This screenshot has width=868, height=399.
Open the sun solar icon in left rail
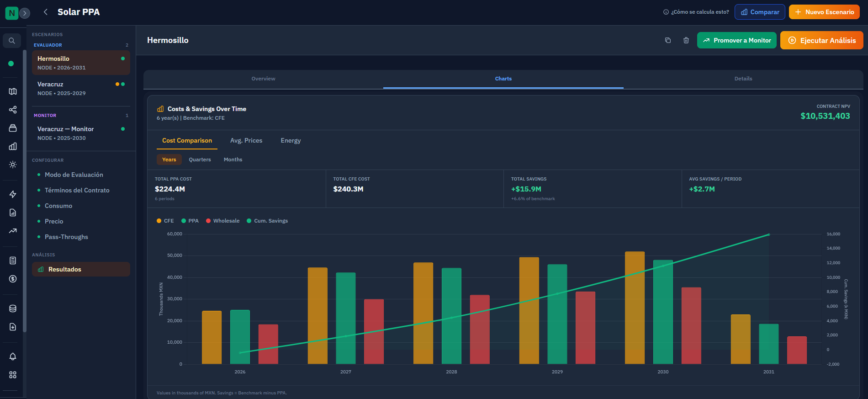tap(13, 165)
